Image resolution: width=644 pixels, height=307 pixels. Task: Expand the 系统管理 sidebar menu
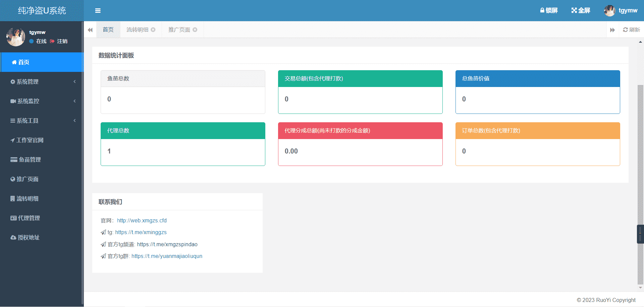click(x=42, y=82)
